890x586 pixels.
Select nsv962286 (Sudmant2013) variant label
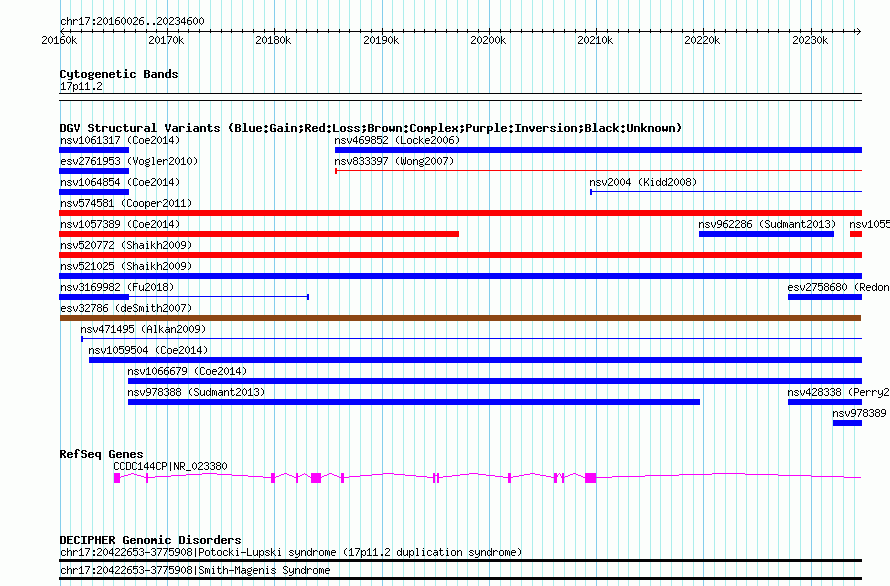(767, 224)
